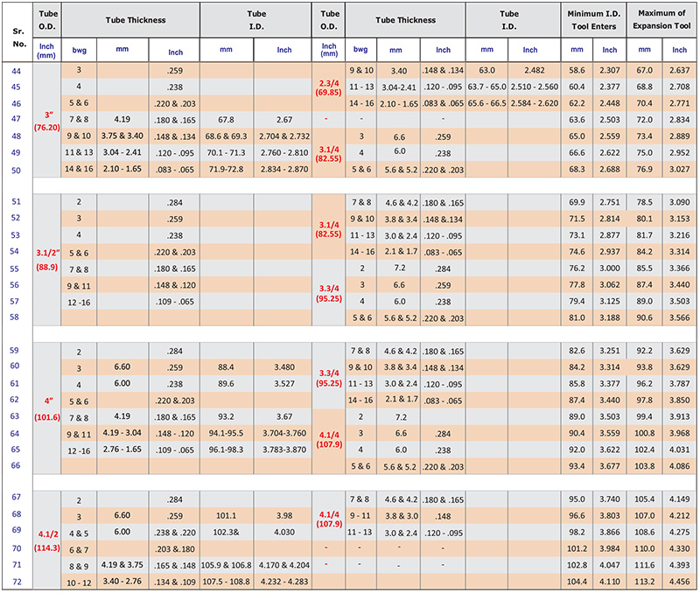Click the cell "4.232 - 4.283"
Image resolution: width=700 pixels, height=593 pixels.
(x=283, y=582)
